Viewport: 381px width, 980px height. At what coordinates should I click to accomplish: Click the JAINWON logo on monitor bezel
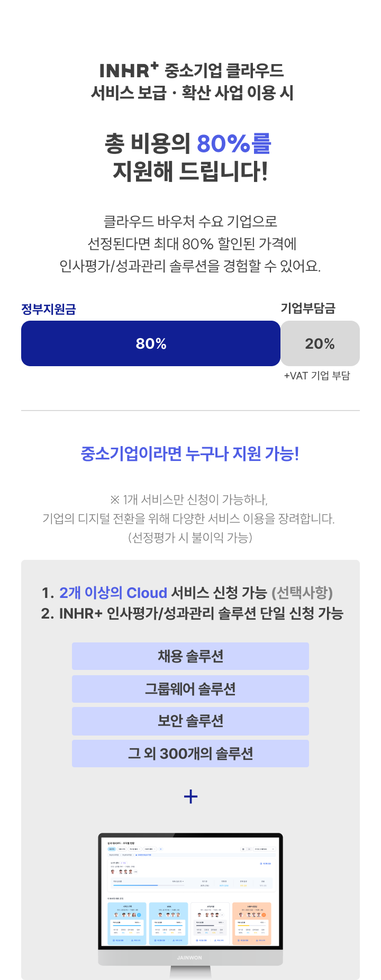[189, 958]
